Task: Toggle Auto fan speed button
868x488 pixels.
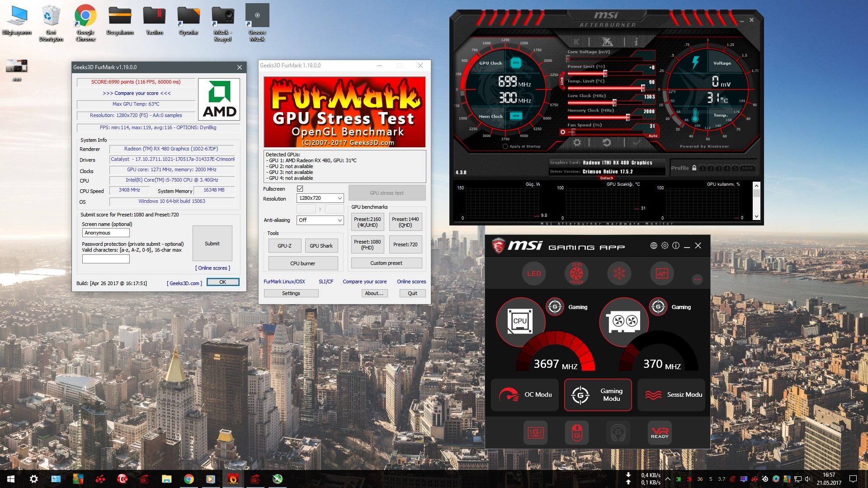Action: click(653, 136)
